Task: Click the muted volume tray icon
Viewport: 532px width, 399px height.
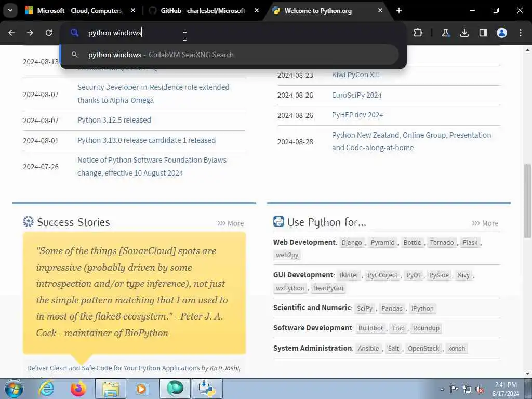Action: tap(480, 390)
